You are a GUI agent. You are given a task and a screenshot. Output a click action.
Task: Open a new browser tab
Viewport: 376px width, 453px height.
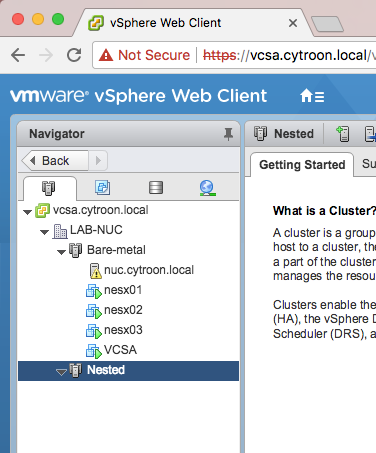(327, 24)
